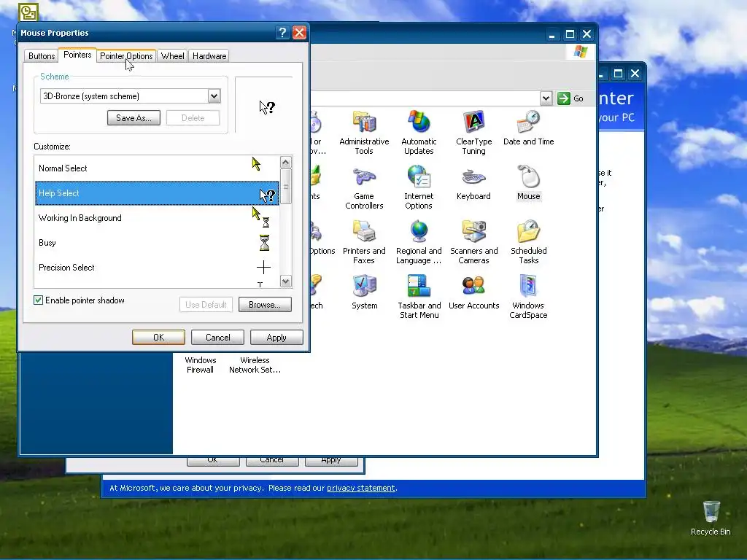Switch to the Buttons tab
The height and width of the screenshot is (560, 747).
[42, 55]
